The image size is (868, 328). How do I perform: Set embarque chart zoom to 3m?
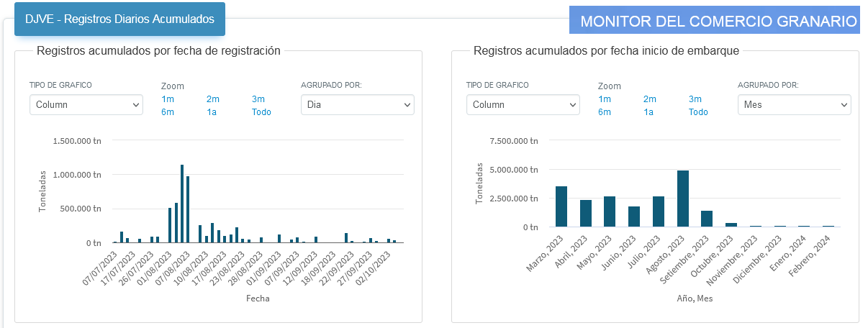695,99
